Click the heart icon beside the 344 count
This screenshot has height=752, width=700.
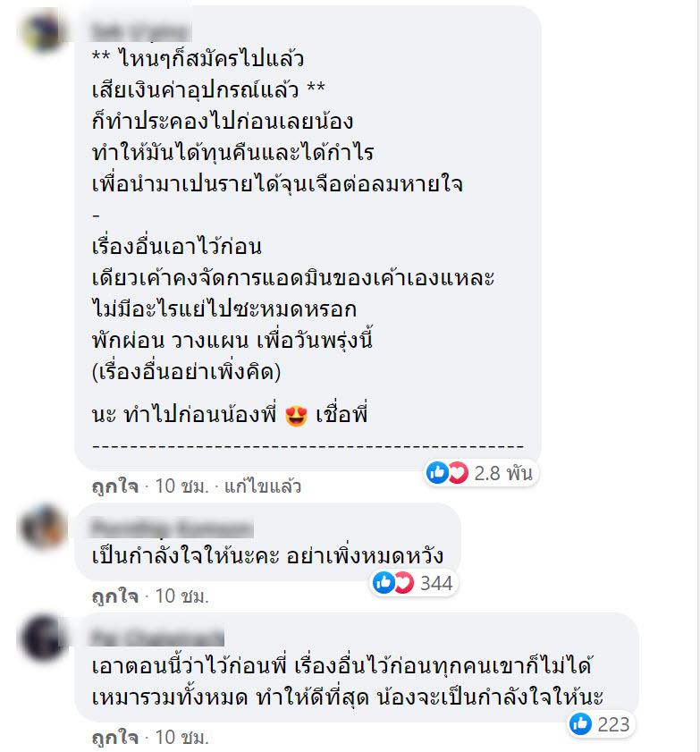[x=404, y=583]
